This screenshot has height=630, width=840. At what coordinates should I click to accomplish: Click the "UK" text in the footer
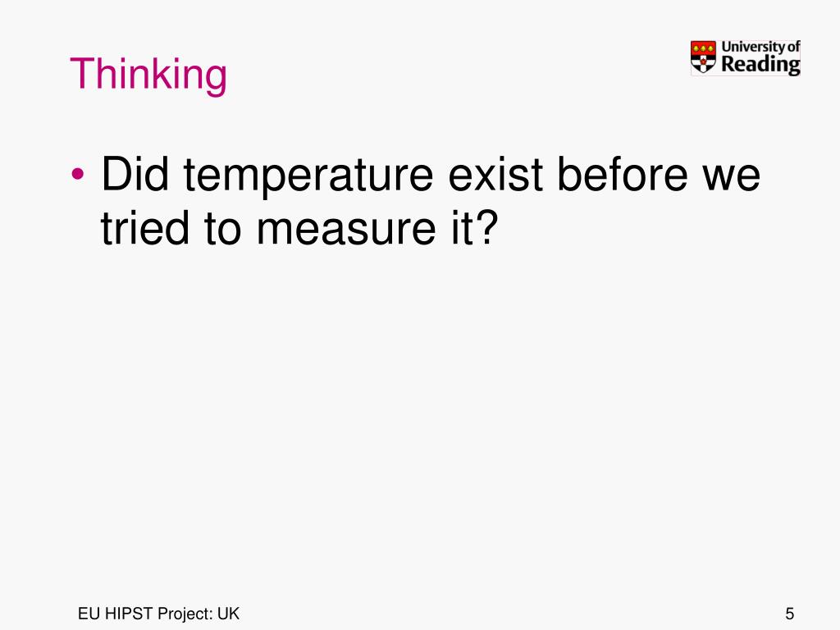[228, 614]
